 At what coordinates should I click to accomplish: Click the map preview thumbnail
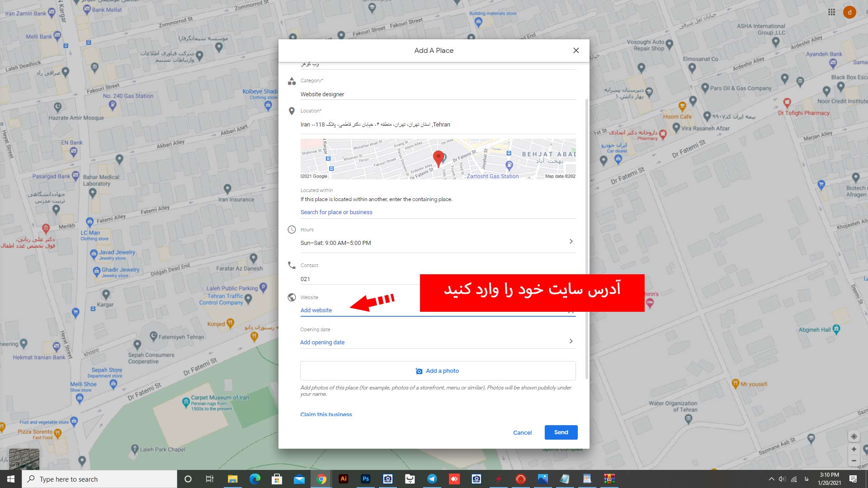click(x=438, y=159)
